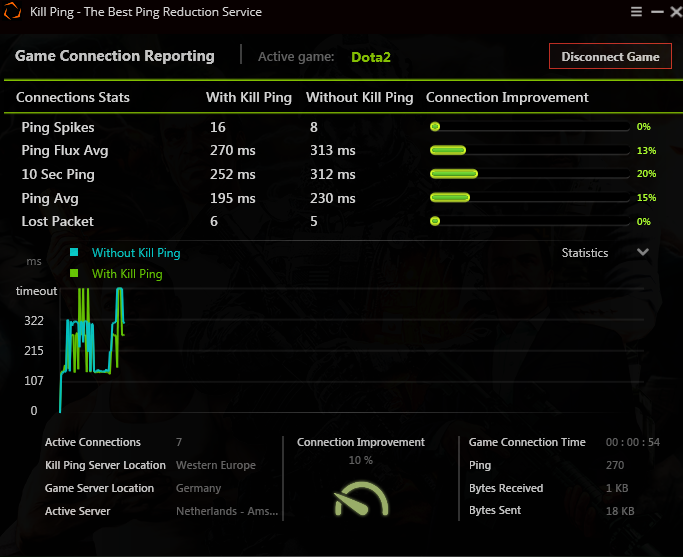Click the Ping Avg improvement bar
Image resolution: width=683 pixels, height=557 pixels.
(x=530, y=198)
